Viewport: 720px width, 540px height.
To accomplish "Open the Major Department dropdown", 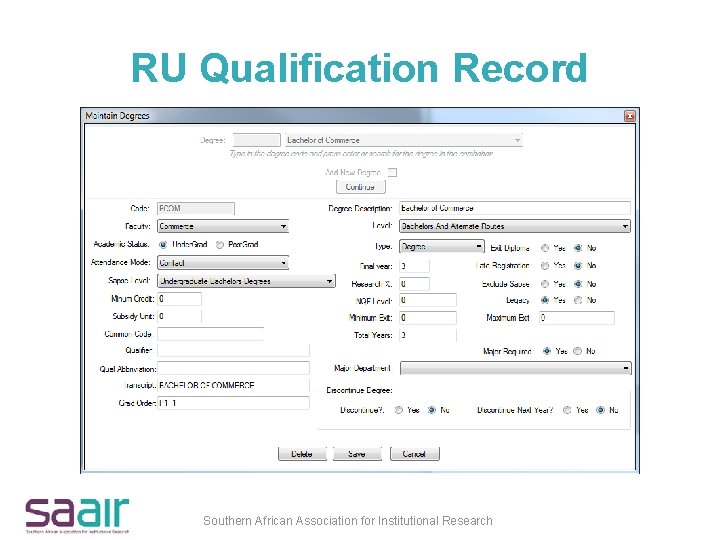I will pos(516,368).
